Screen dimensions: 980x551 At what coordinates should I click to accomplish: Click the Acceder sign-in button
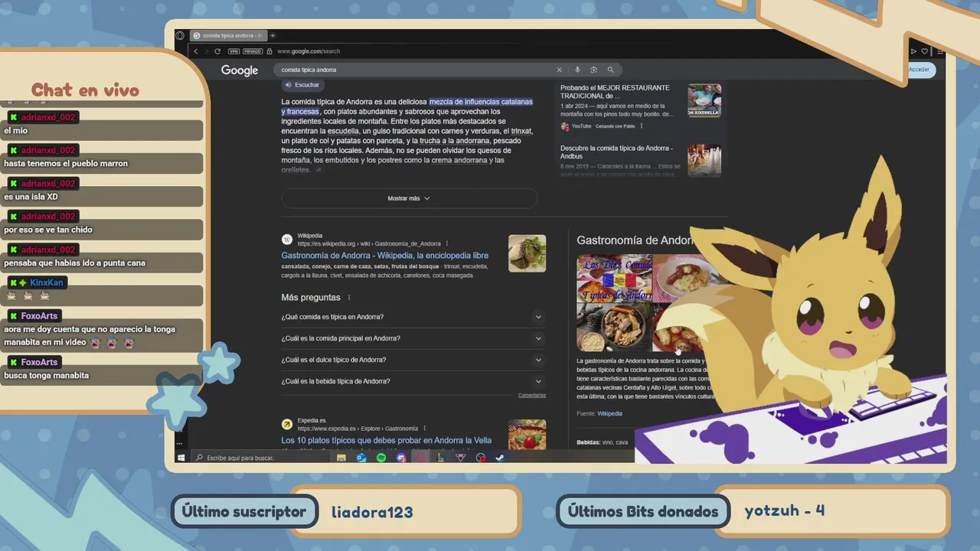[920, 70]
